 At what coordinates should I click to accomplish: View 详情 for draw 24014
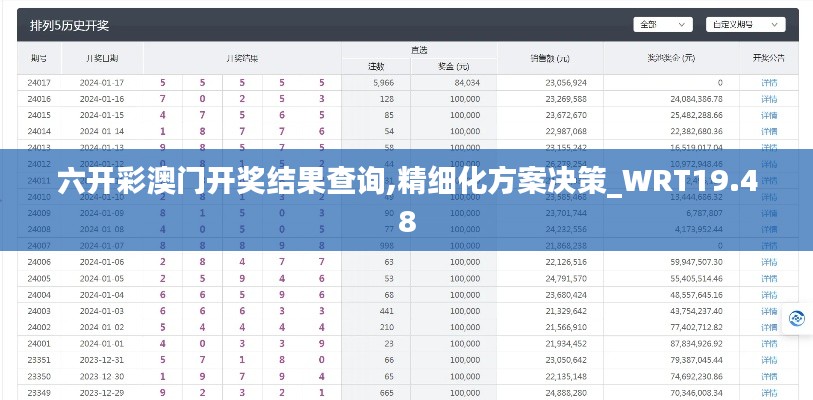click(x=768, y=131)
